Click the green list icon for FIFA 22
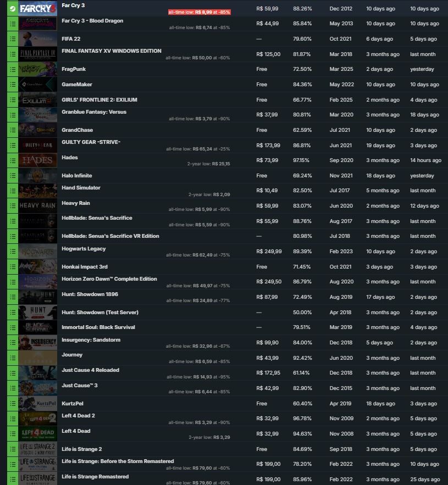 [13, 38]
